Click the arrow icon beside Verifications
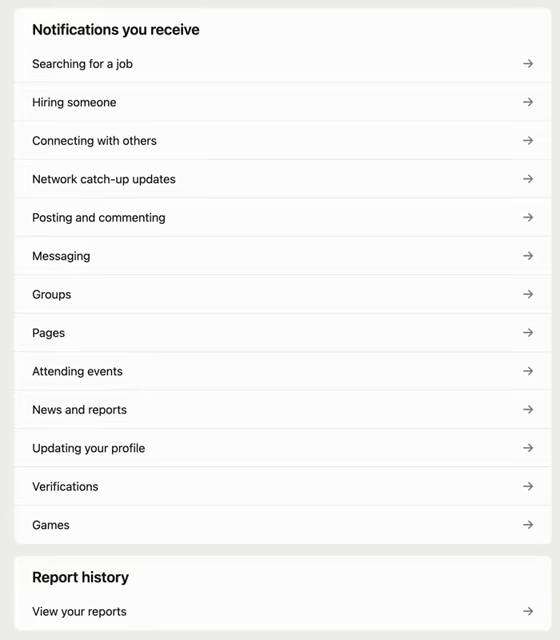 click(x=528, y=486)
